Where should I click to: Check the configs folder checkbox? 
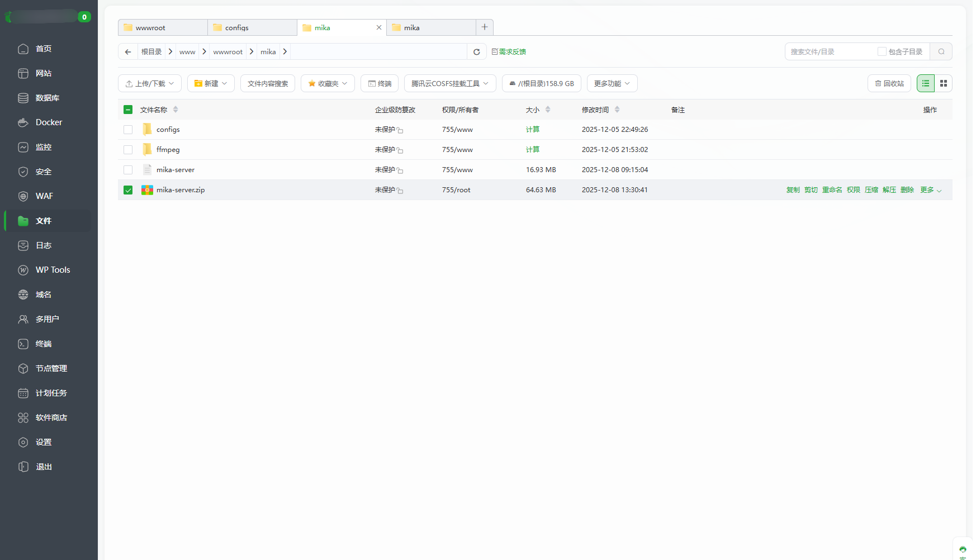pyautogui.click(x=128, y=130)
